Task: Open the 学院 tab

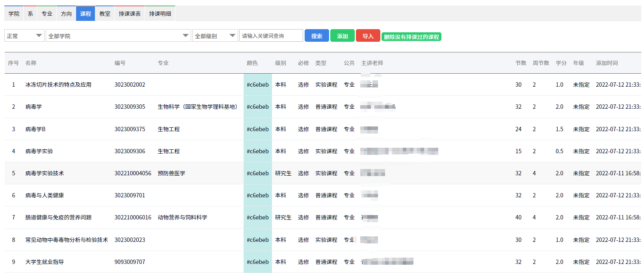Action: (14, 13)
